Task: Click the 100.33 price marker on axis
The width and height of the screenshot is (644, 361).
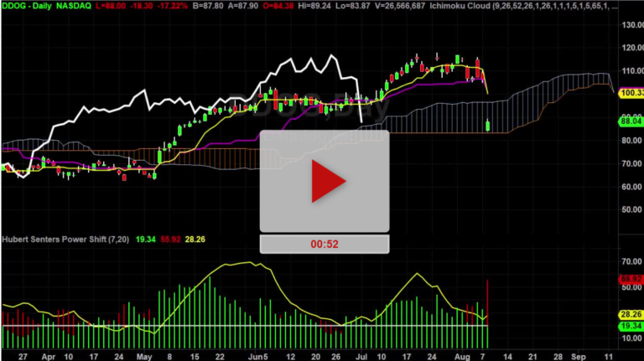Action: coord(629,94)
